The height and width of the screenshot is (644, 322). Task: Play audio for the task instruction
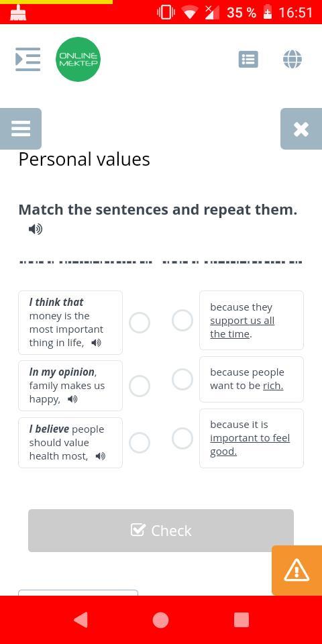tap(36, 229)
